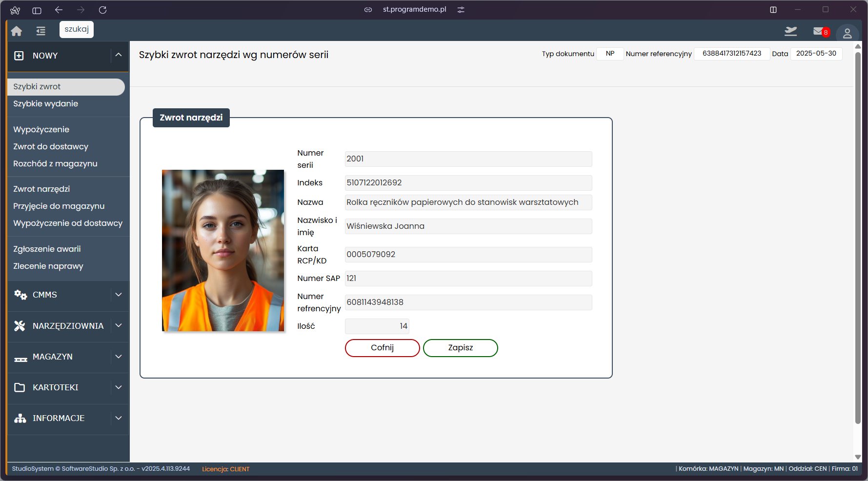Collapse the NOWY menu section

(x=119, y=55)
